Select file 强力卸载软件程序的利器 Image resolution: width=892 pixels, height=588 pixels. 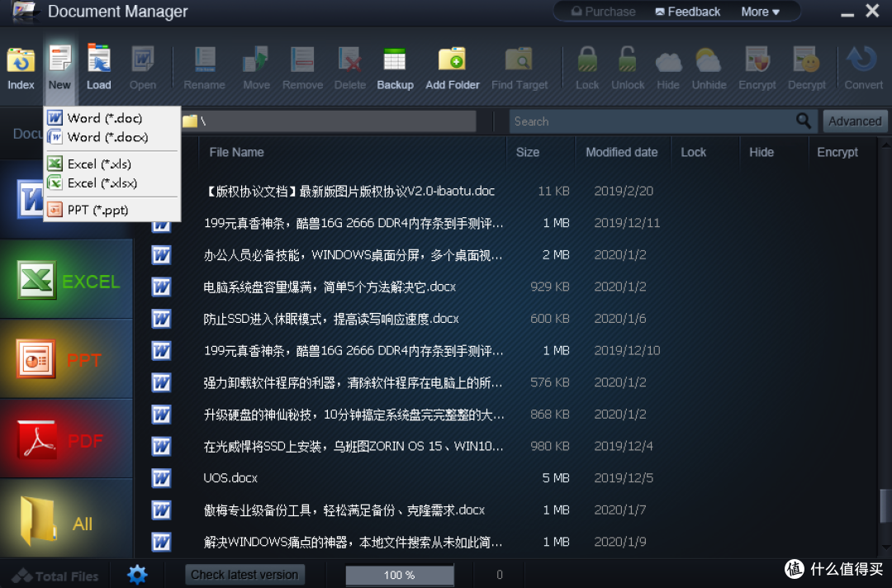[353, 382]
